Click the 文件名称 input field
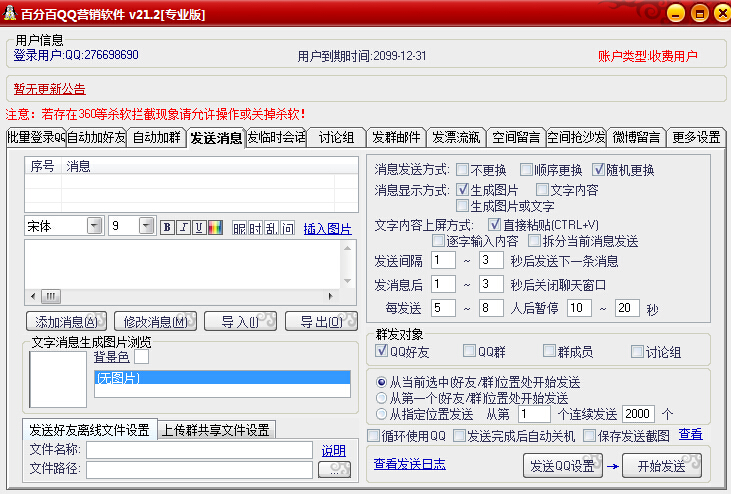The image size is (731, 494). [200, 450]
